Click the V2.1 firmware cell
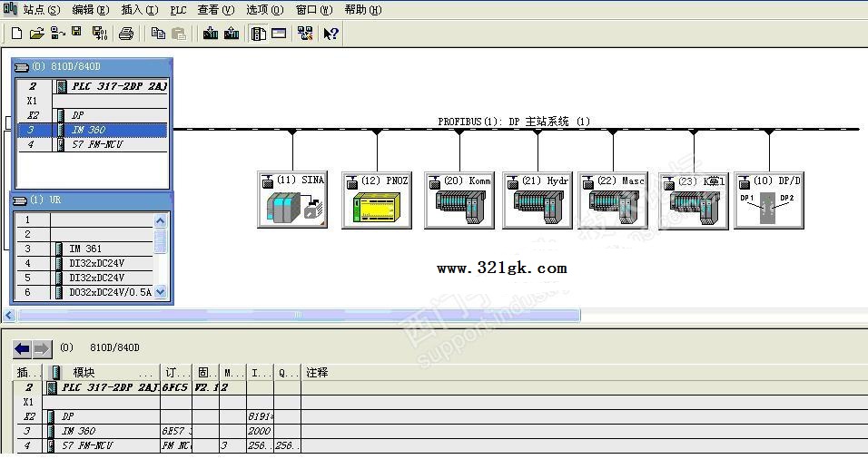 pyautogui.click(x=205, y=387)
